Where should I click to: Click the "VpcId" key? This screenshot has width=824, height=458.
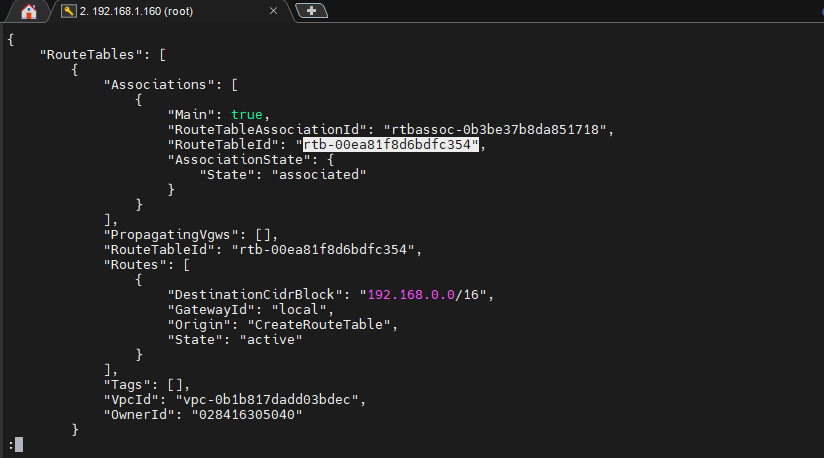pos(131,400)
